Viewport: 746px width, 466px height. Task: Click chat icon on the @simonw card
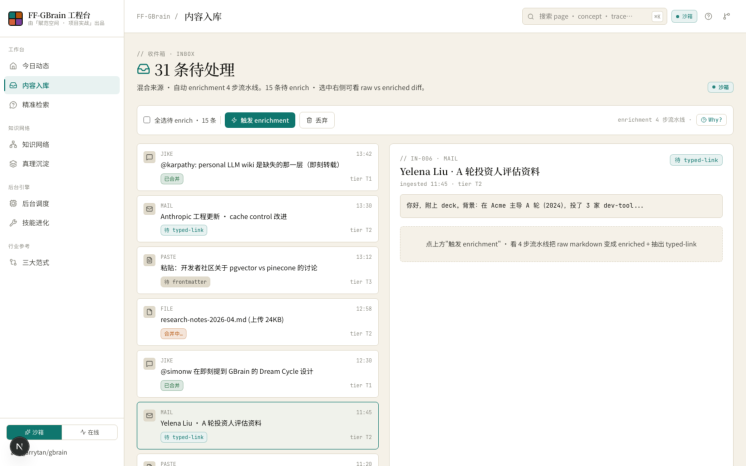(x=149, y=364)
